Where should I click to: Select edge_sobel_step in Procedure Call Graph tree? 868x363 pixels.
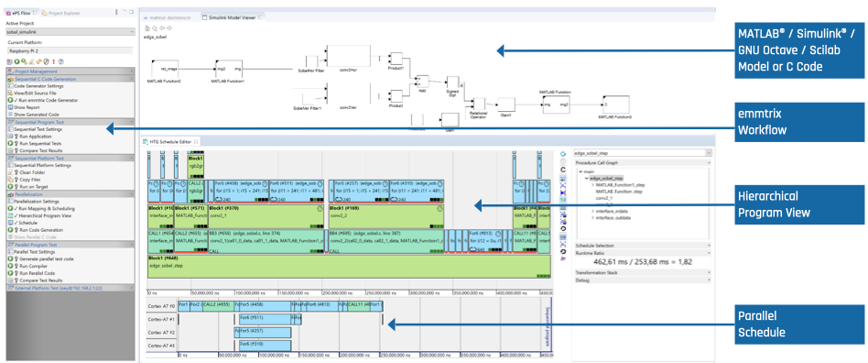(x=606, y=178)
